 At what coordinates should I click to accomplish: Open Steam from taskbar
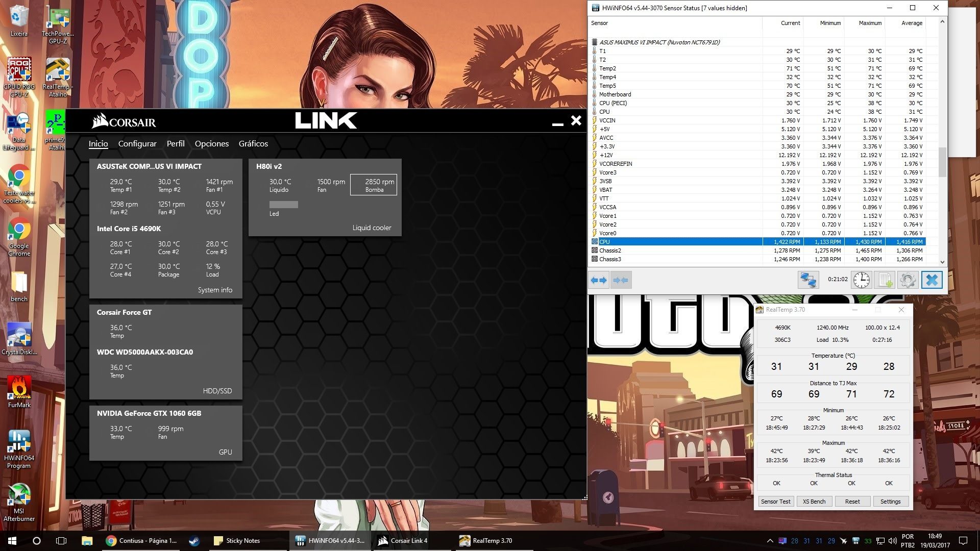tap(194, 541)
